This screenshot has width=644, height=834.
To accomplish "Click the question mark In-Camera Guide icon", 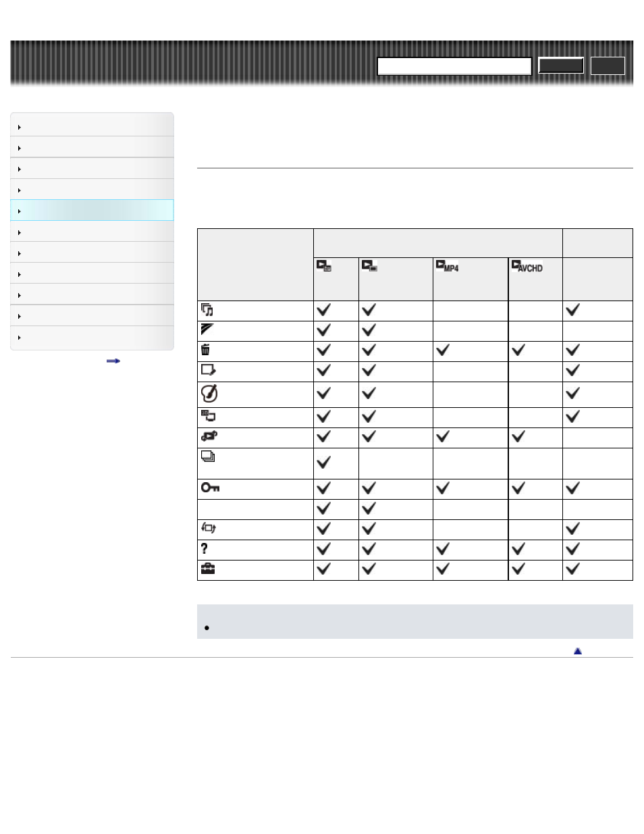I will [205, 548].
